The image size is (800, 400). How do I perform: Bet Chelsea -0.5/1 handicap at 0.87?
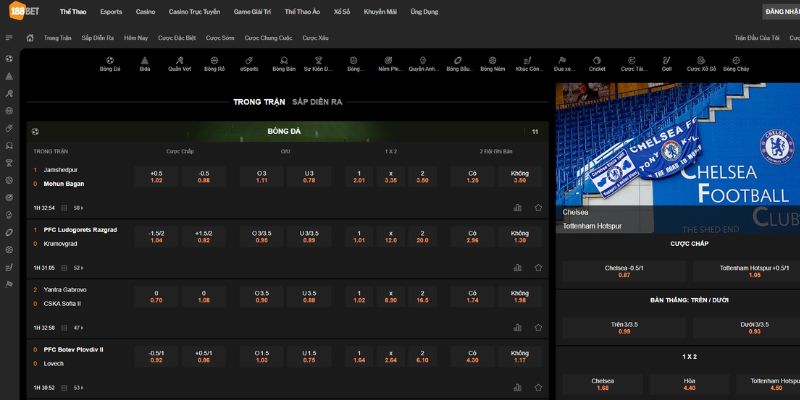pyautogui.click(x=624, y=271)
